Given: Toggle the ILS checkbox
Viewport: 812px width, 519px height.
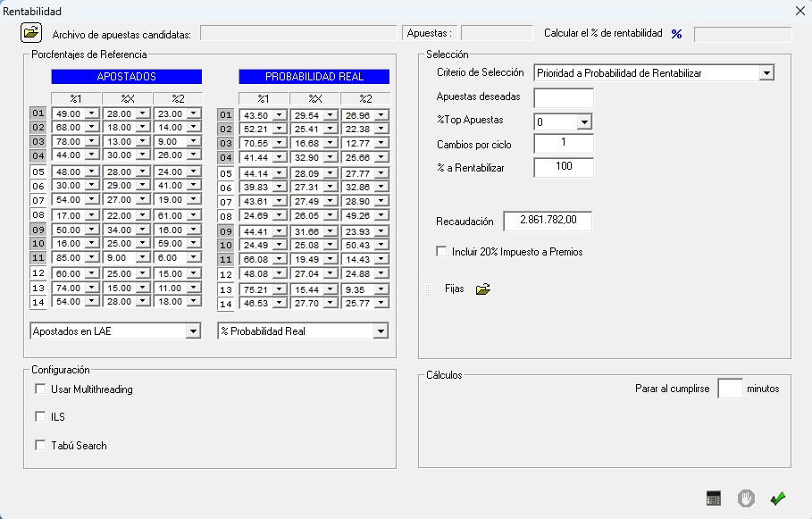Looking at the screenshot, I should pos(40,416).
